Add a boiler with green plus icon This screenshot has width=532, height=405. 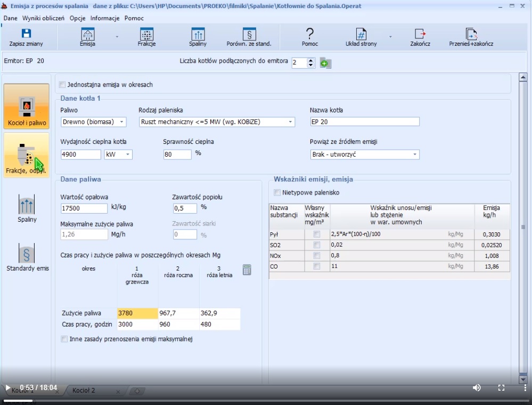coord(325,63)
